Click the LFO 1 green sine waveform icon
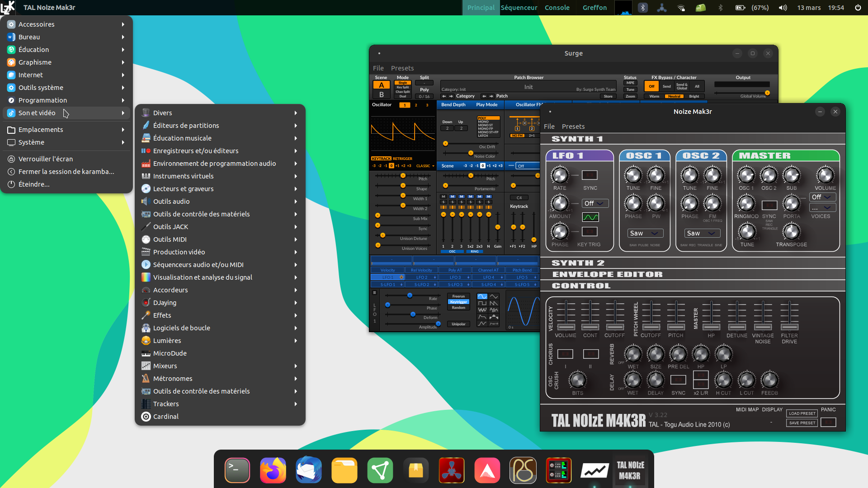 coord(590,217)
